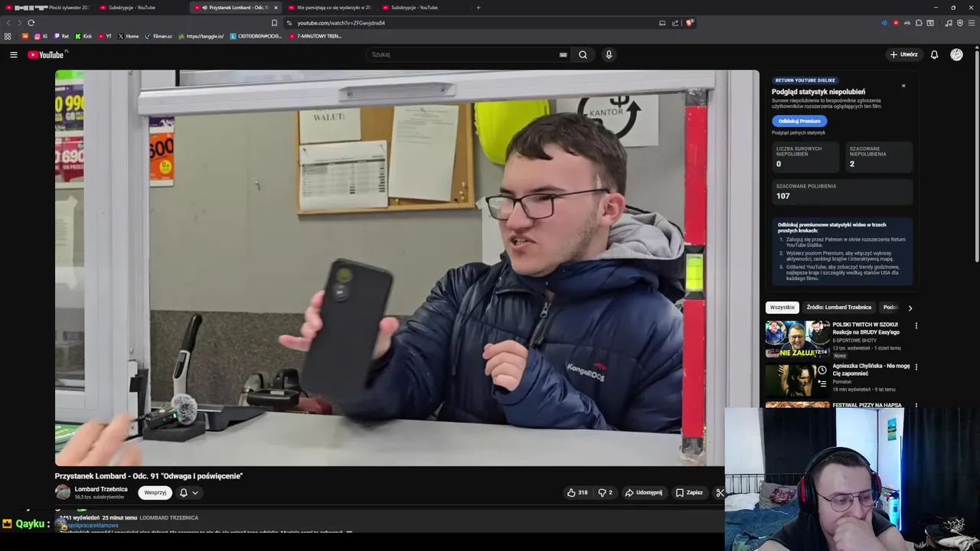Open options for Agnieszka Chylińska video
Viewport: 980px width, 551px height.
pyautogui.click(x=916, y=367)
